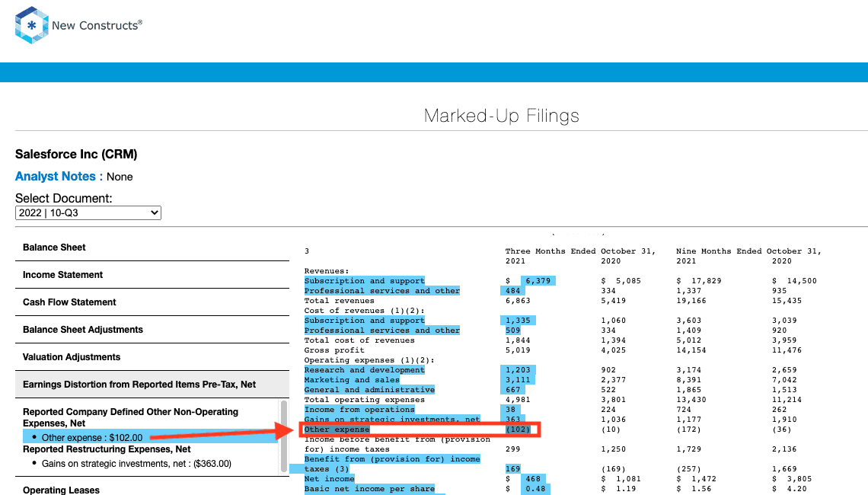Click Reported Company Defined Other Non-Operating heading
This screenshot has height=495, width=868.
point(131,417)
